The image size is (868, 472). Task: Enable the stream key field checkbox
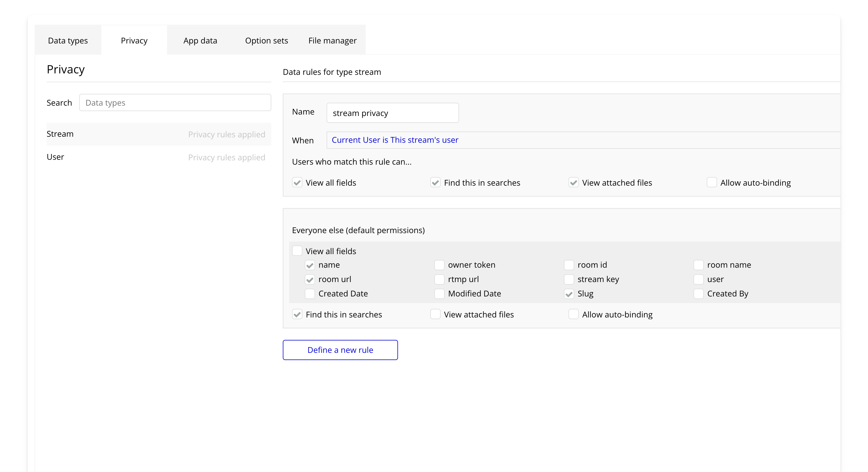569,279
